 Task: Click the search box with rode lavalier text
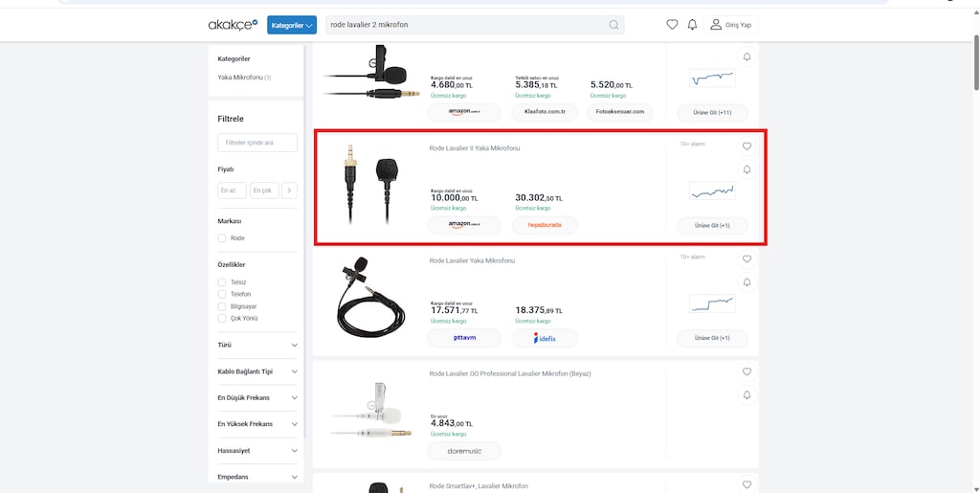(474, 25)
